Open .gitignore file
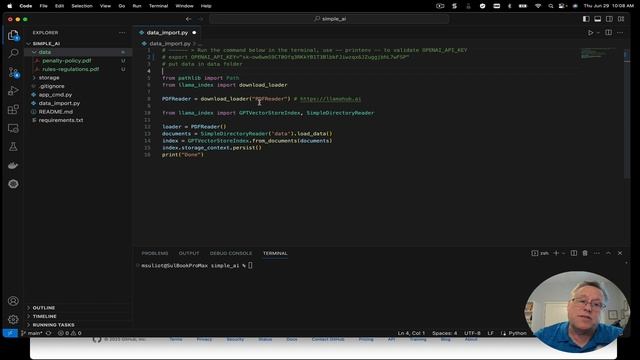The height and width of the screenshot is (360, 640). [51, 86]
